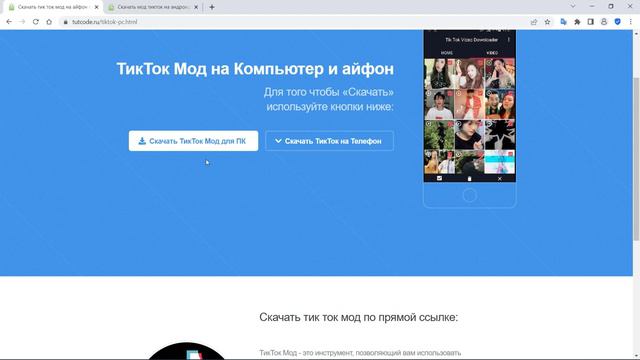The height and width of the screenshot is (360, 640).
Task: Click text 'Скачать тик ток мод по прямой ссылке:'
Action: pyautogui.click(x=358, y=317)
